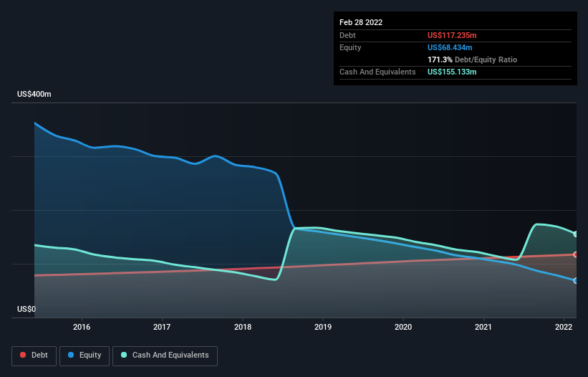Click the Debt row label in tooltip

(347, 35)
